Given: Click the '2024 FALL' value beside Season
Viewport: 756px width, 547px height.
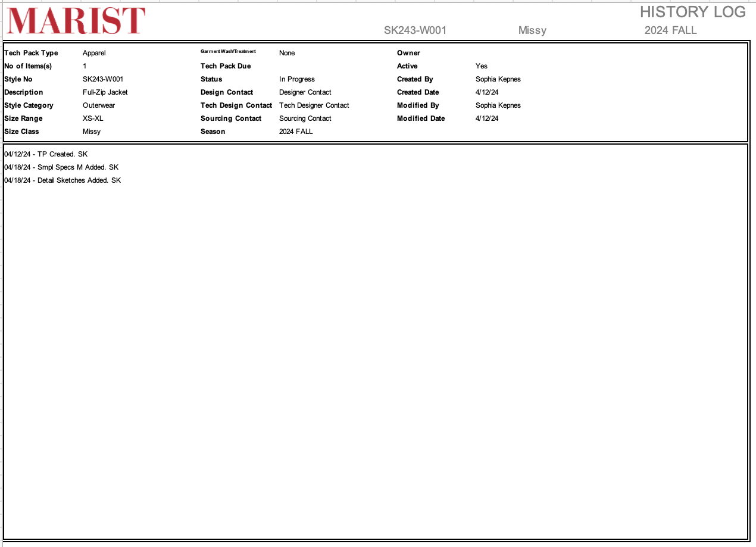Looking at the screenshot, I should coord(296,132).
